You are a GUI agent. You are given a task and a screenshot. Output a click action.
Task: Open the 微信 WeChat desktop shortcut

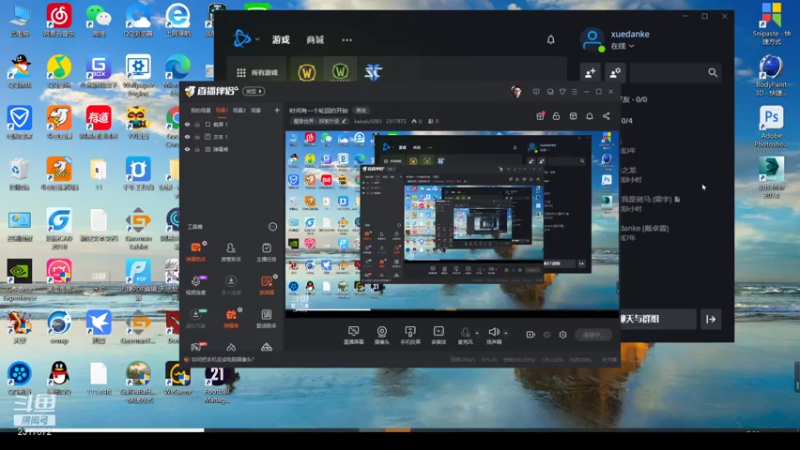pyautogui.click(x=98, y=20)
